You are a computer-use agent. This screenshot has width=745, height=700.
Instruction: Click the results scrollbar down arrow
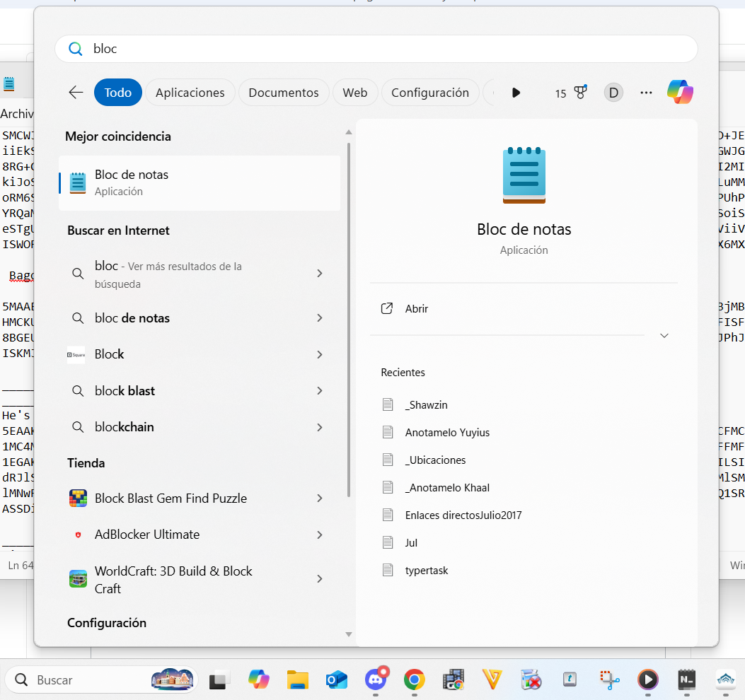[x=349, y=634]
